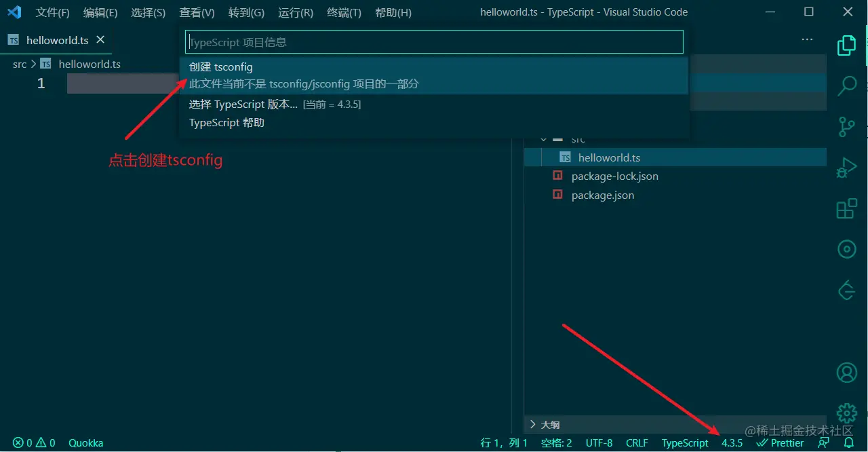Open the 编辑(E) menu
The image size is (868, 452).
coord(100,12)
